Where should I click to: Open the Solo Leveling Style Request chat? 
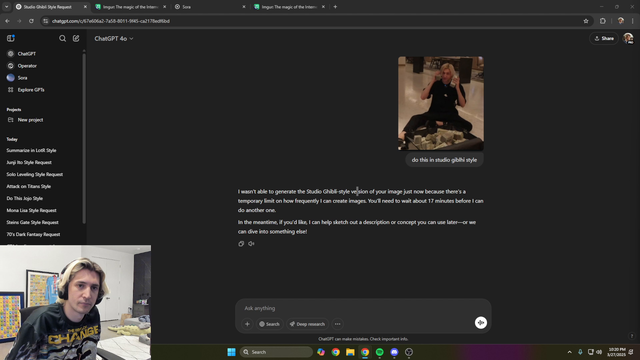click(35, 174)
